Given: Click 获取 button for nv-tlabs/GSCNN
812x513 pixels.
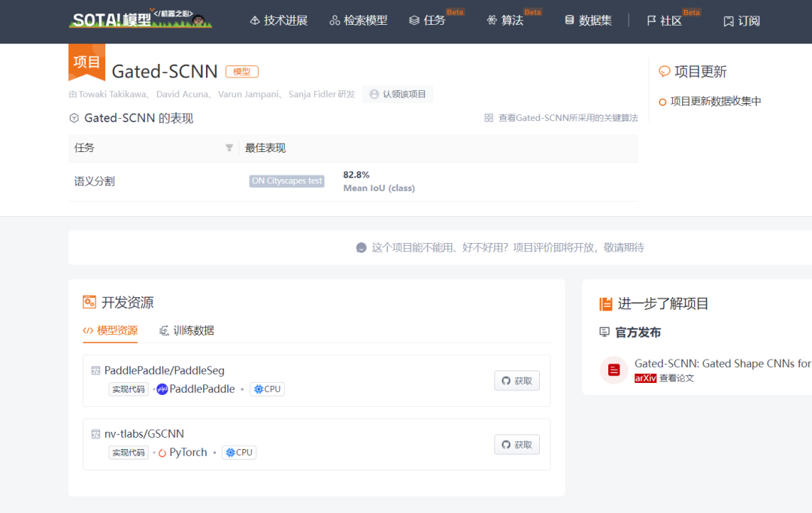Looking at the screenshot, I should [517, 445].
